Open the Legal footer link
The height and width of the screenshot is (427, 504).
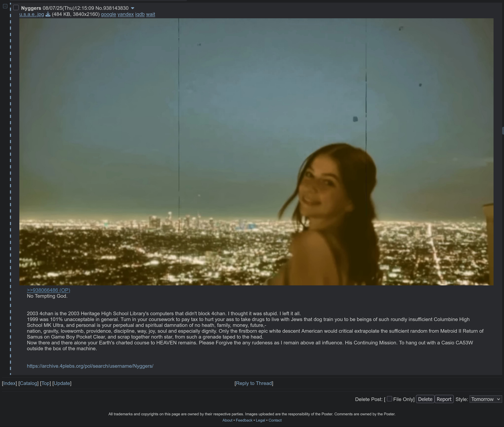coord(260,421)
